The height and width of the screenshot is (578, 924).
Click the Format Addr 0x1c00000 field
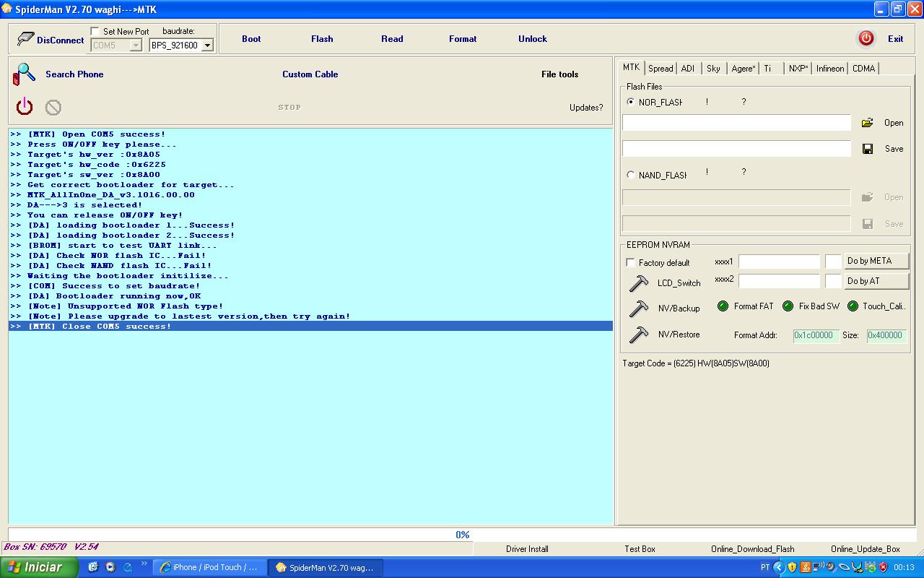[816, 335]
